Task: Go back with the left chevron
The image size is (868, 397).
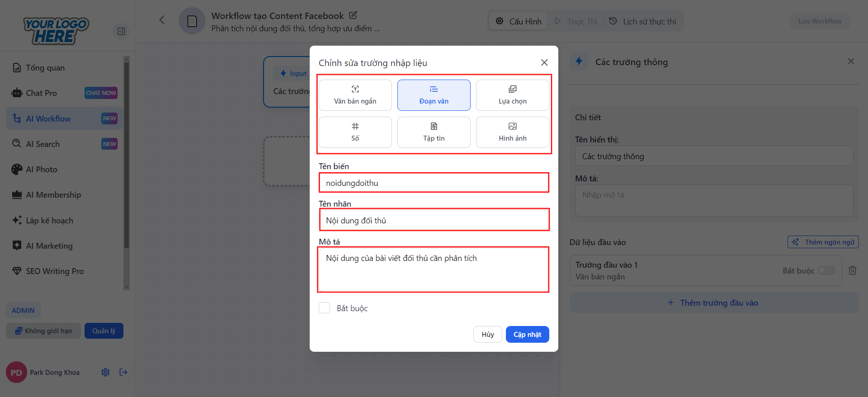Action: coord(162,20)
